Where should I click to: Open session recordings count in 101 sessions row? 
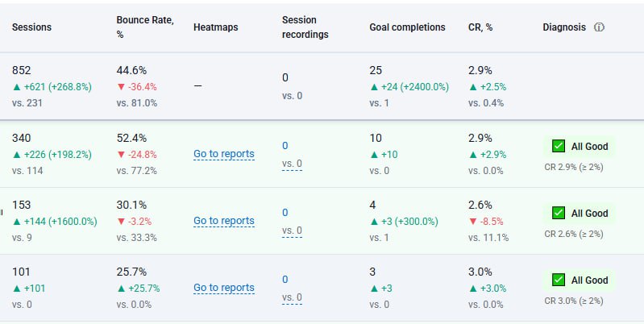[285, 280]
